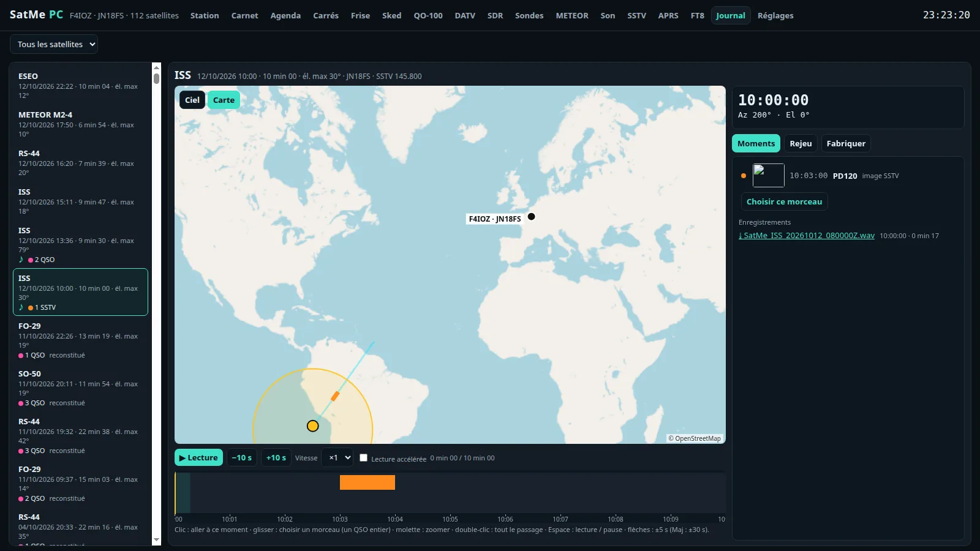Open the PD120 SSTV image thumbnail
This screenshot has width=980, height=551.
pos(768,176)
